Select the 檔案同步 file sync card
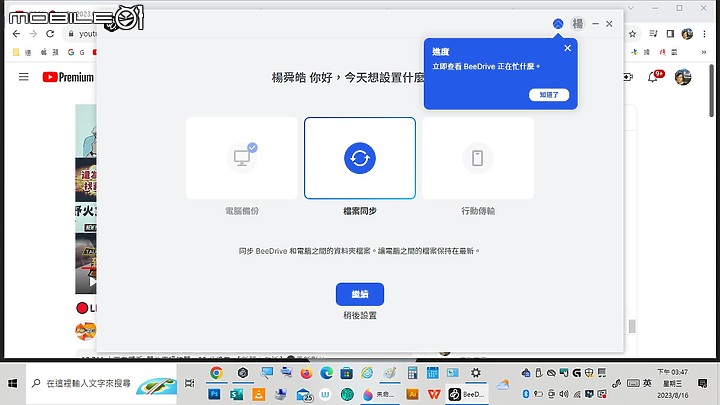 [360, 158]
